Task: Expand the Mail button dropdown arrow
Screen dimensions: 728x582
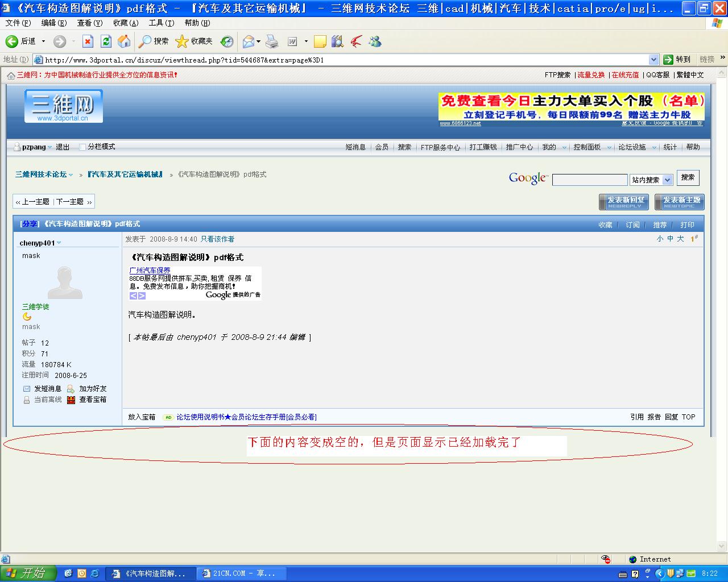Action: [258, 41]
